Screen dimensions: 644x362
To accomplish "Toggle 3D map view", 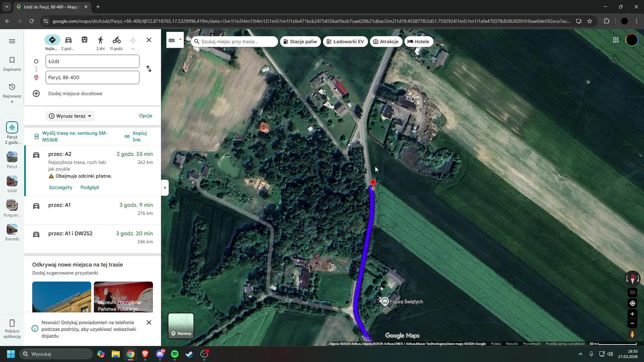I will point(632,292).
